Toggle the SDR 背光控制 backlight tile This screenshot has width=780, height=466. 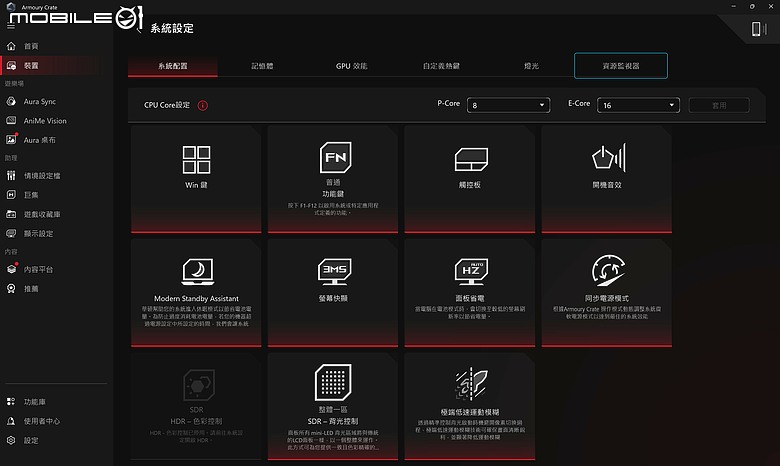click(x=333, y=406)
